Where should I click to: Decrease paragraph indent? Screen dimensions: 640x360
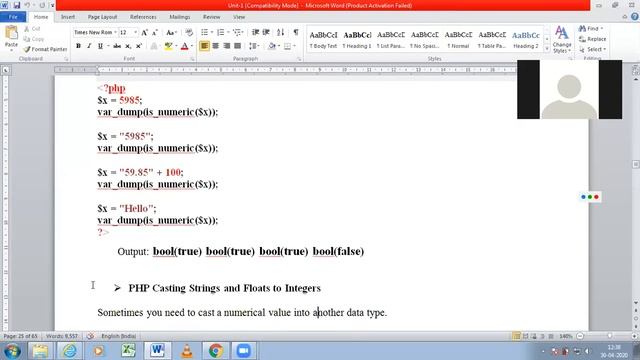coord(256,32)
